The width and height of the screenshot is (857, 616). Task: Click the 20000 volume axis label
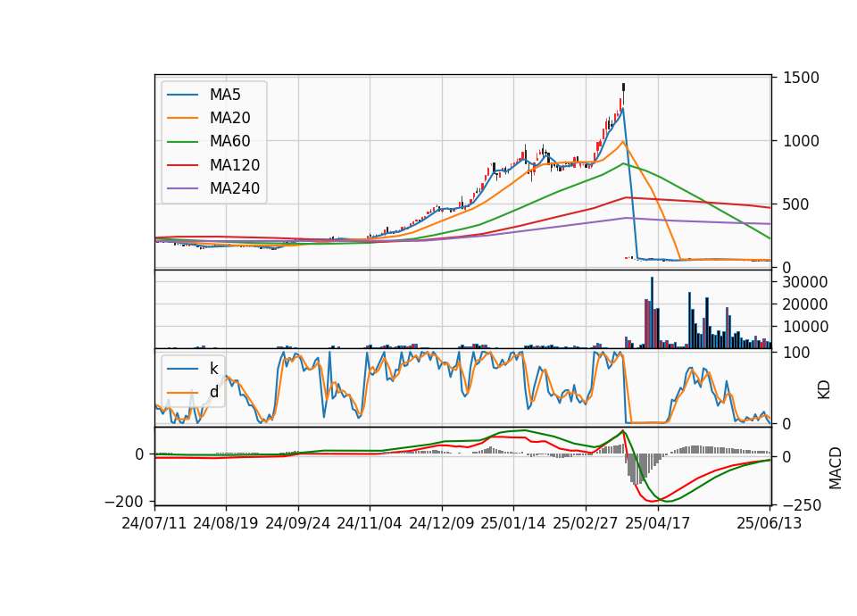pos(805,304)
